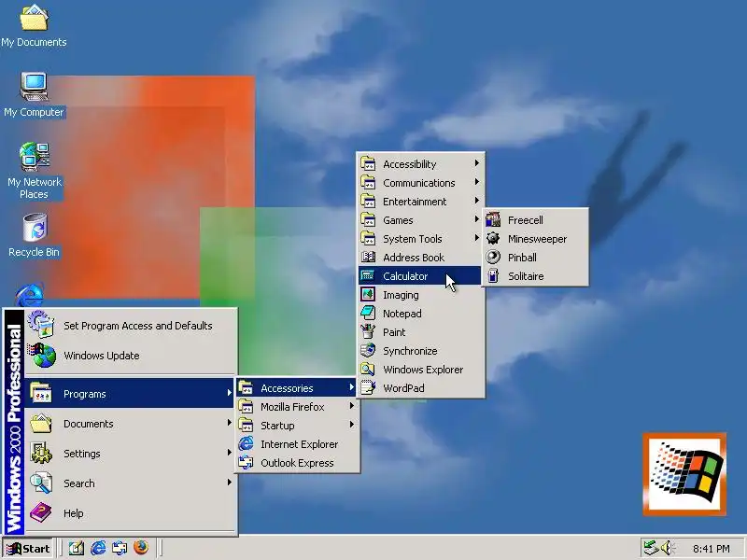Click the Notepad icon in Accessories
Image resolution: width=747 pixels, height=560 pixels.
tap(368, 313)
